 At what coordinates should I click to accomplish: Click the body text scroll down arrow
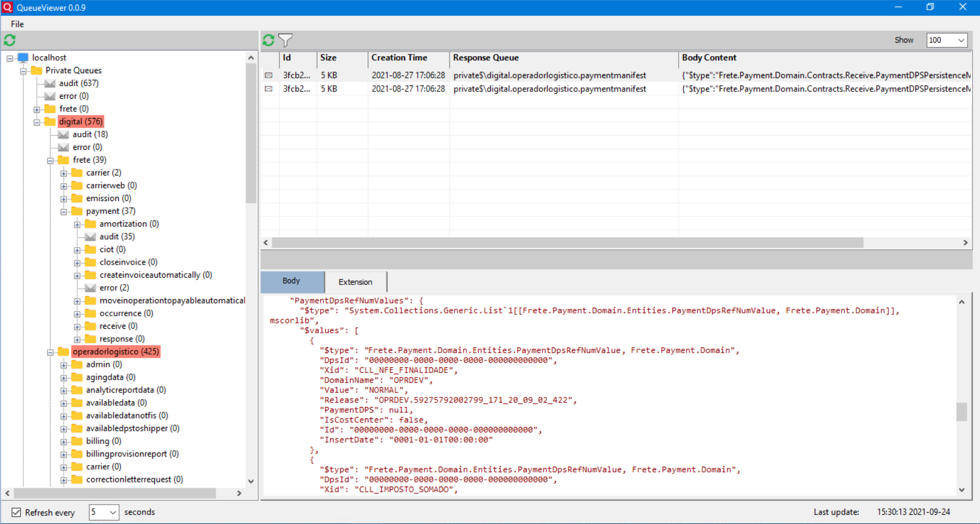click(961, 490)
